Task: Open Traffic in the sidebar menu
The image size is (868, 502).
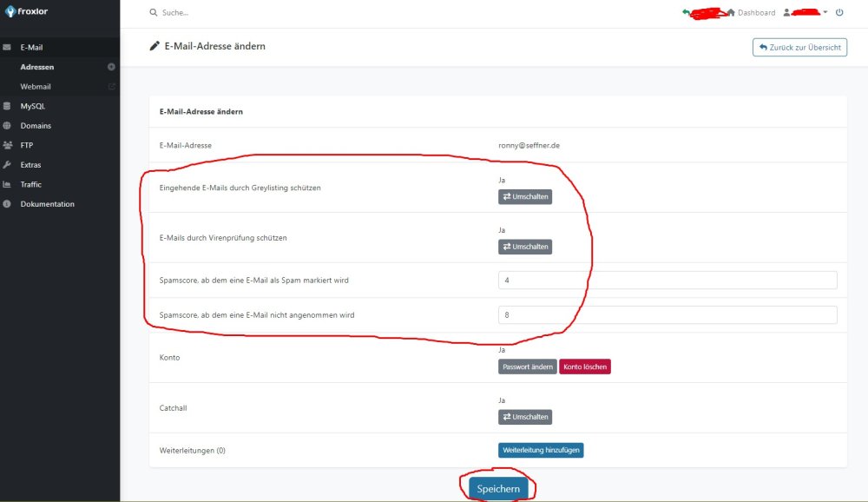Action: coord(31,184)
